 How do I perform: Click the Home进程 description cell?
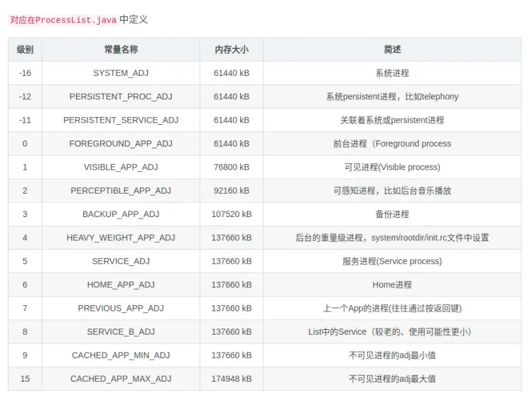point(392,284)
